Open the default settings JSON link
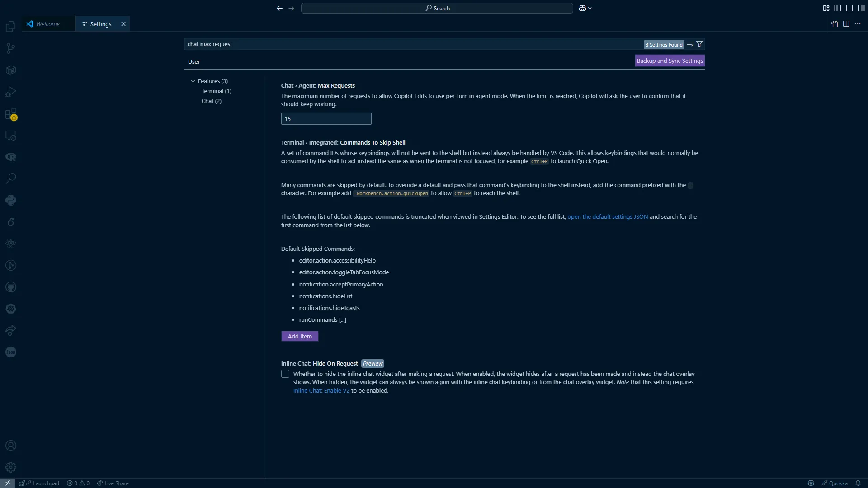868x488 pixels. 607,216
